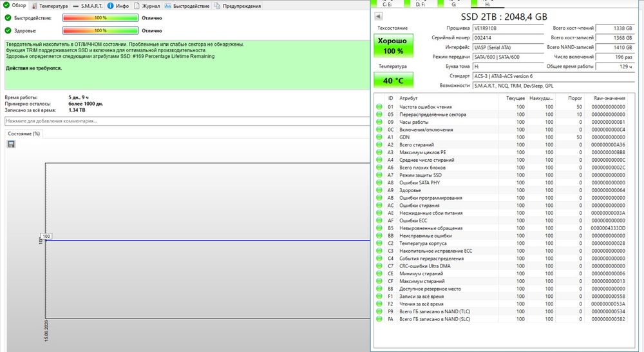
Task: Click the status circle for CRC-ошибки Ultra DMA
Action: tap(379, 266)
